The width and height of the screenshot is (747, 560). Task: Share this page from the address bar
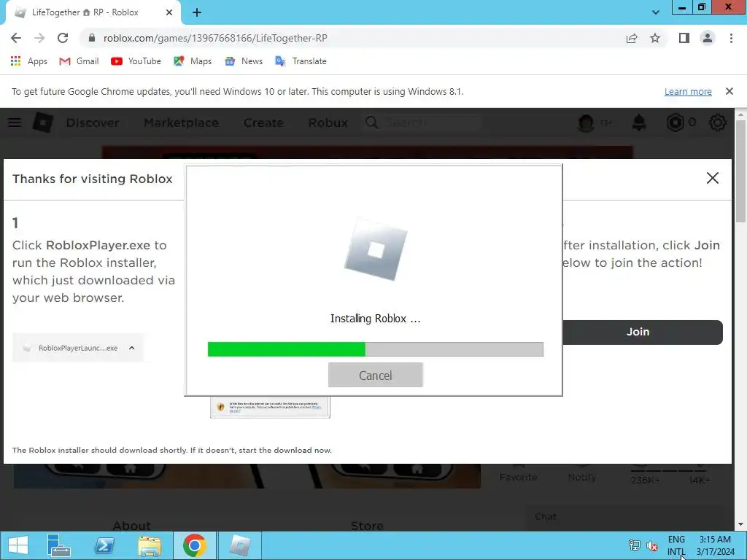(632, 38)
